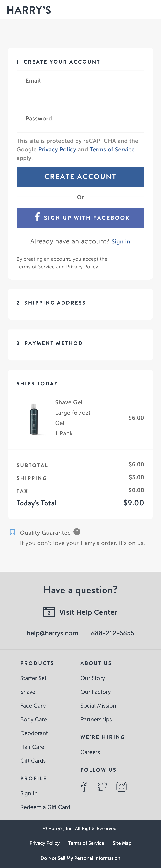Screen dimensions: 161x868
Task: Open Harry's Twitter profile icon
Action: [102, 786]
